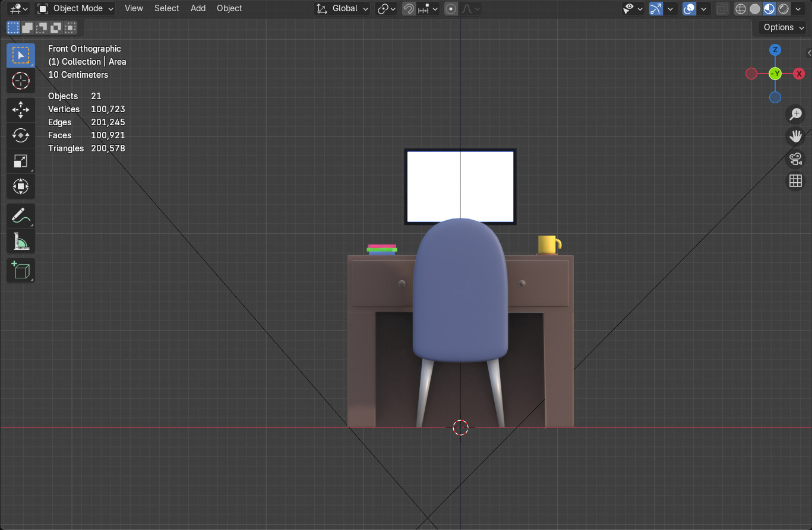The height and width of the screenshot is (530, 812).
Task: Toggle snapping magnet icon
Action: click(x=409, y=9)
